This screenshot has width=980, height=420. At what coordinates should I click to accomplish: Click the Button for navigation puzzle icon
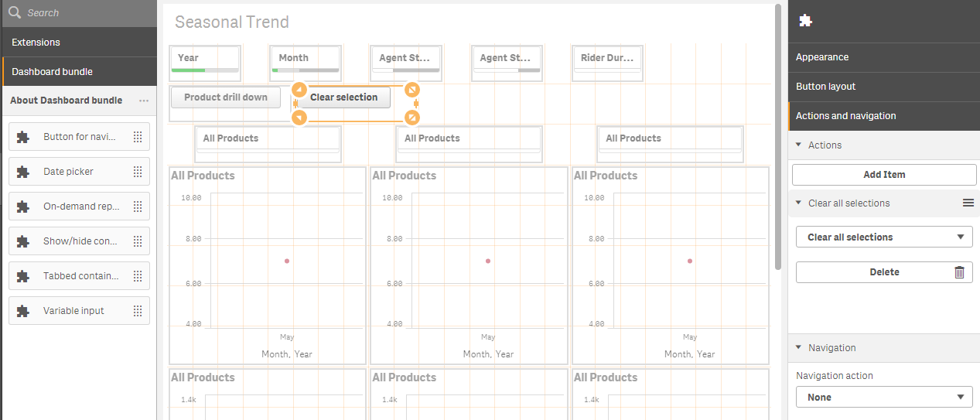click(23, 137)
